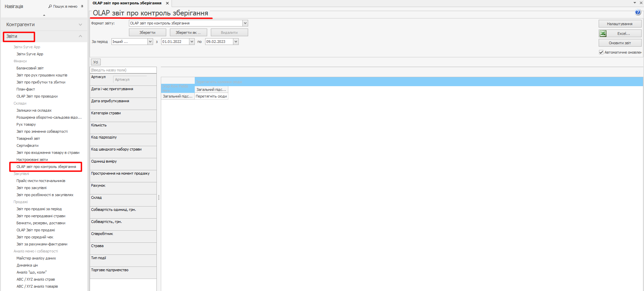Viewport: 644px width, 291px height.
Task: Open the tab list arrow at top right
Action: [635, 3]
